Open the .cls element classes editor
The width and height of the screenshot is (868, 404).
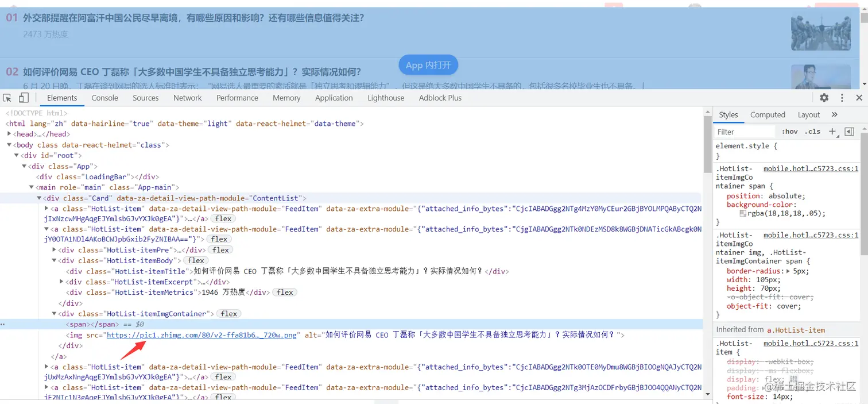click(x=813, y=132)
